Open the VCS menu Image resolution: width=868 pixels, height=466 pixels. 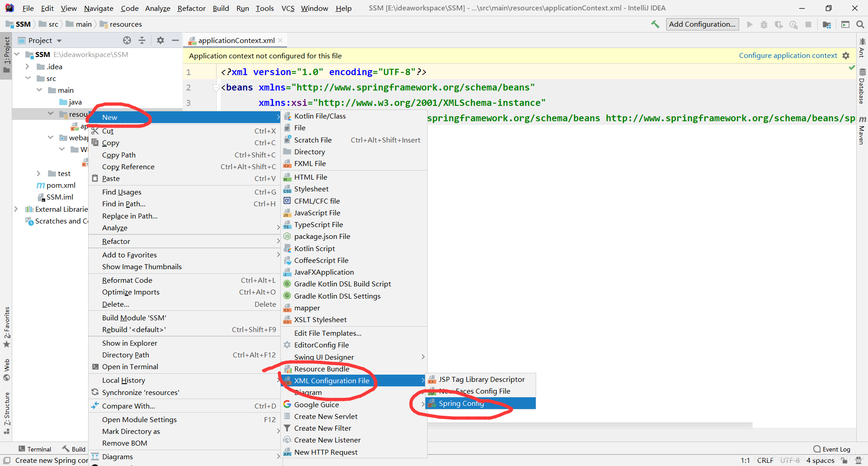click(288, 8)
